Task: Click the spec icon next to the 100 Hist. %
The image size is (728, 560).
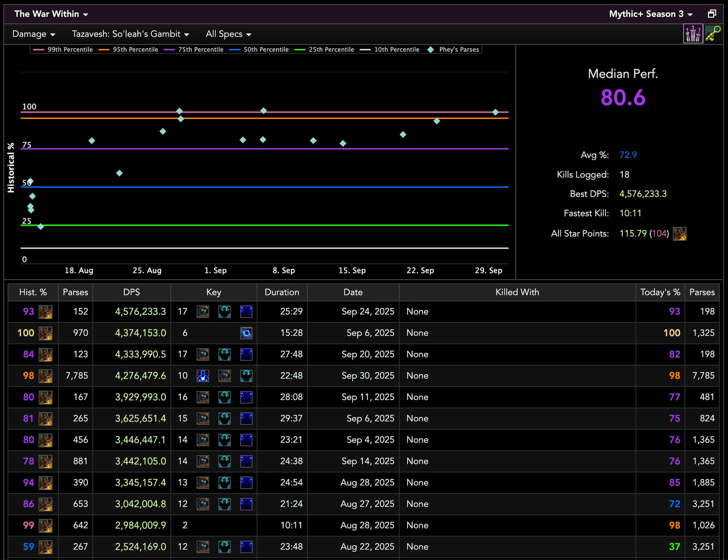Action: [45, 333]
